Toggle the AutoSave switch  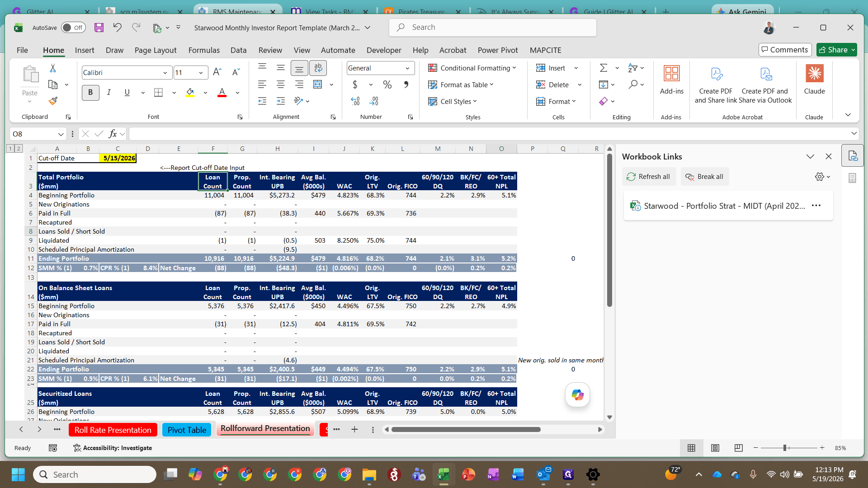73,28
